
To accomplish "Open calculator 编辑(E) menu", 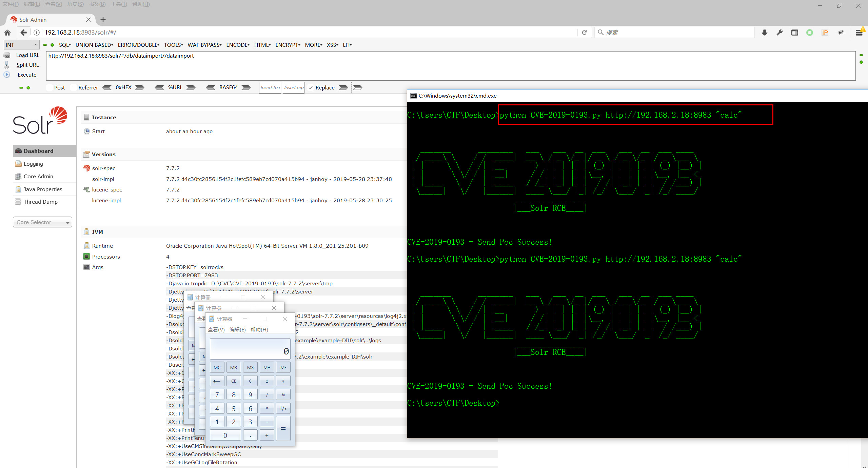I will tap(237, 330).
